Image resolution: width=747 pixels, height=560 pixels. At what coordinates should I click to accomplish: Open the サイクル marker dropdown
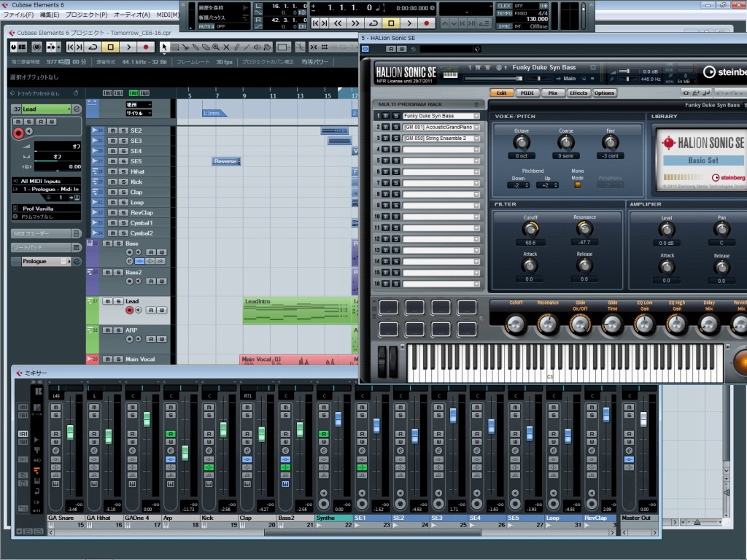139,113
